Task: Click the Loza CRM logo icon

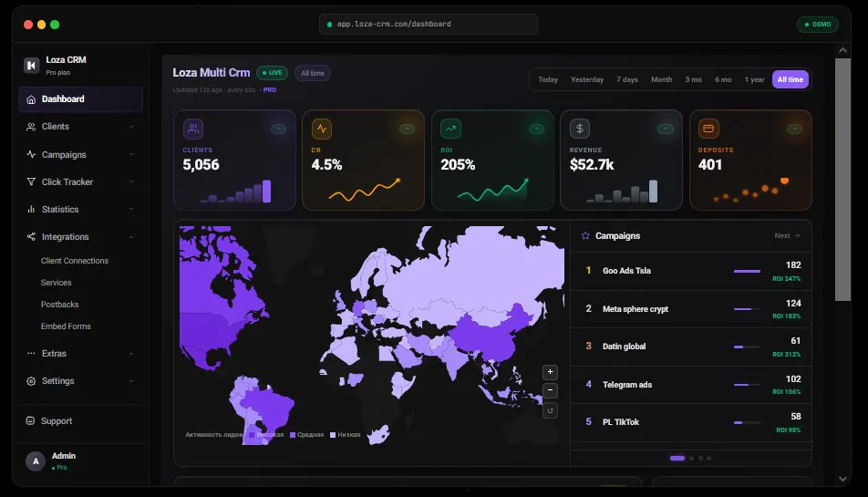Action: [x=32, y=66]
